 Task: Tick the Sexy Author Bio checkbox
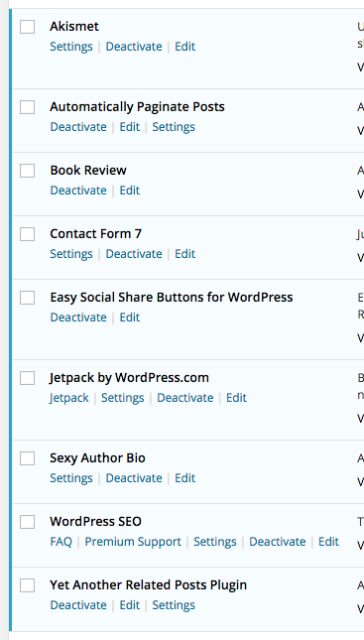pyautogui.click(x=28, y=458)
